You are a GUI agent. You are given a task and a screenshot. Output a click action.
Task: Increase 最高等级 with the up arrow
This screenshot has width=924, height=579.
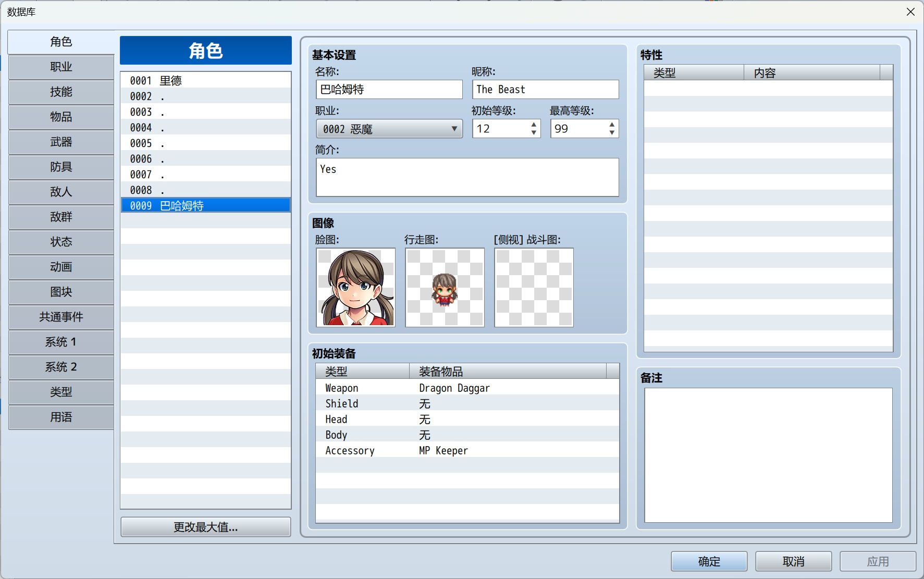pyautogui.click(x=612, y=125)
